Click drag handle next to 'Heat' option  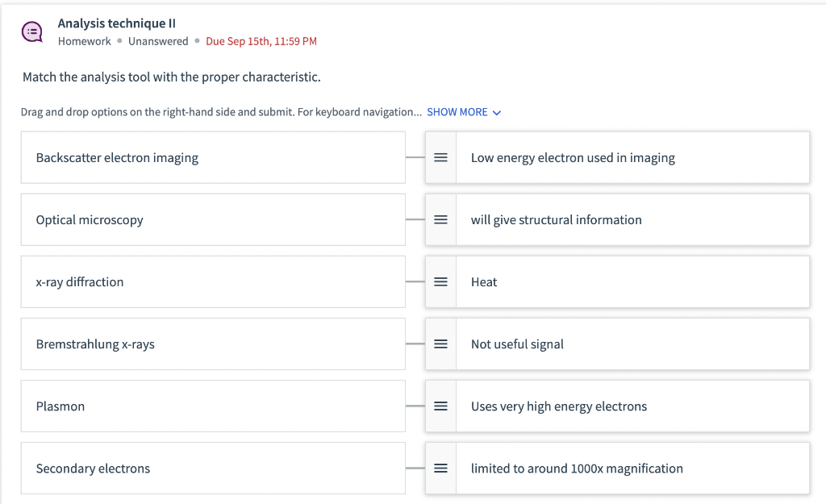440,282
